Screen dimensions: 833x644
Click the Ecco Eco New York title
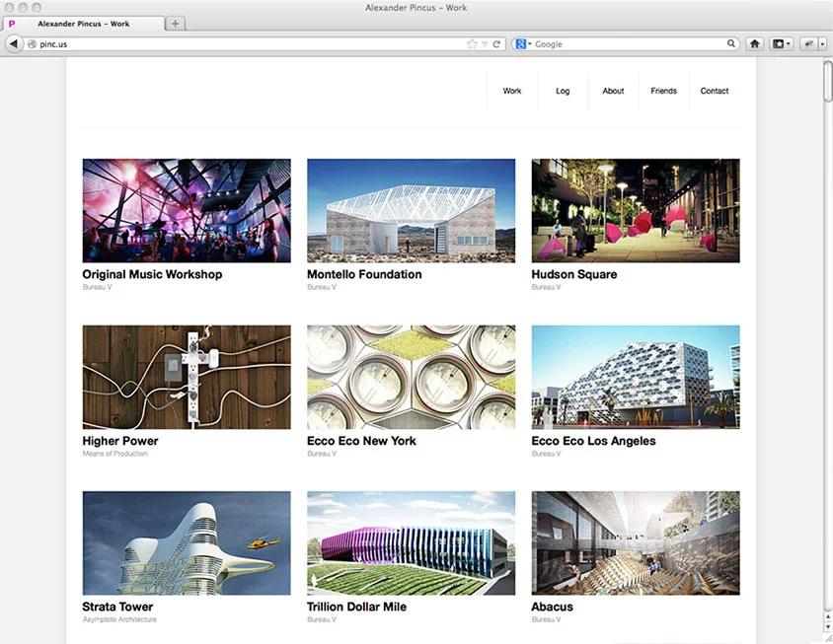coord(362,441)
